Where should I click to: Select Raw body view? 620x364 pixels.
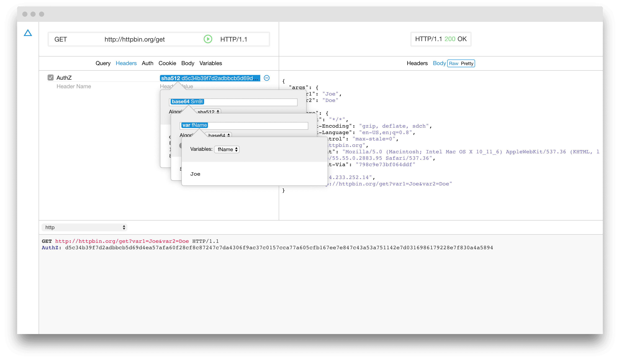click(x=453, y=63)
